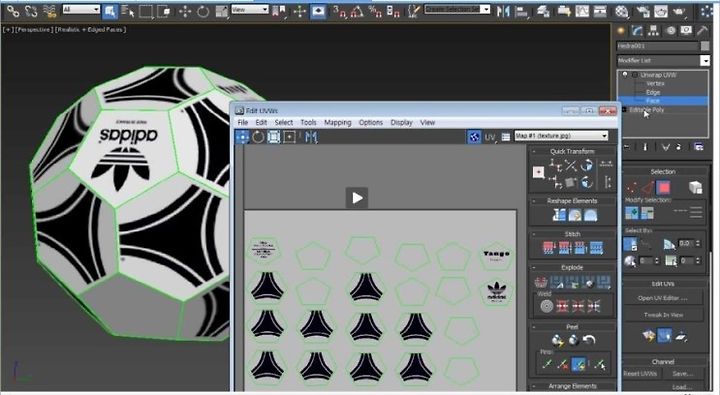Open the Display menu in Edit UVWs

point(401,122)
